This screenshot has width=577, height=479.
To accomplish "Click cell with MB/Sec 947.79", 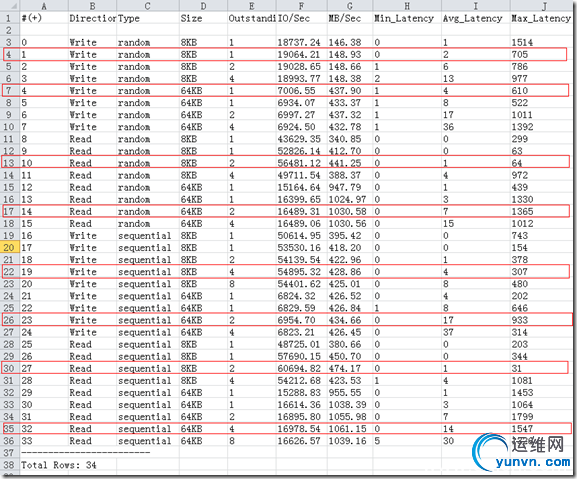I will tap(350, 187).
